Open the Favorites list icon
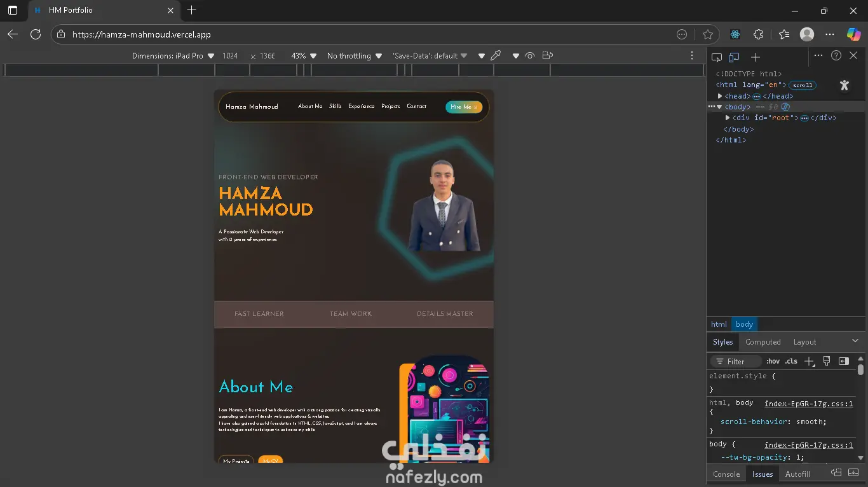Screen dimensions: 868x487 click(784, 35)
